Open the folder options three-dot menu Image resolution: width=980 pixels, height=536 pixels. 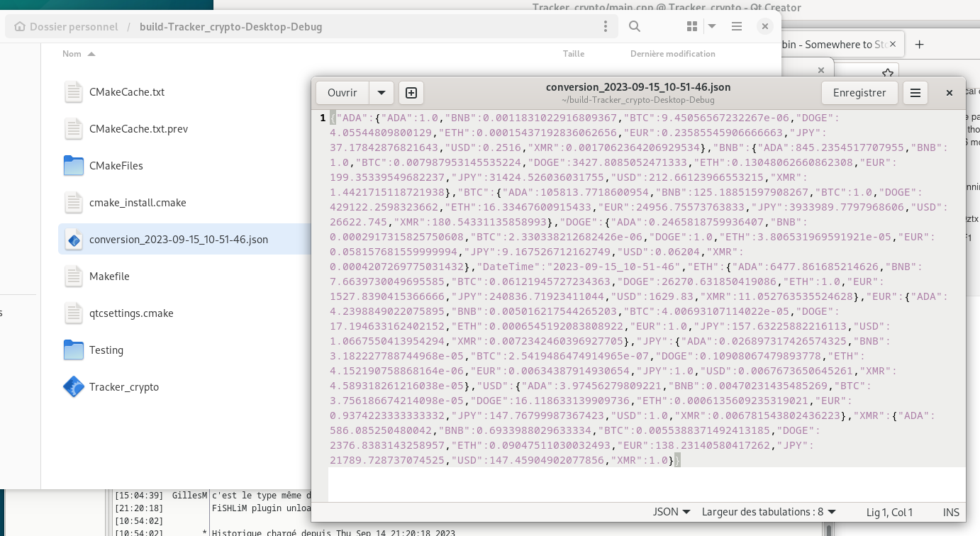[x=605, y=27]
